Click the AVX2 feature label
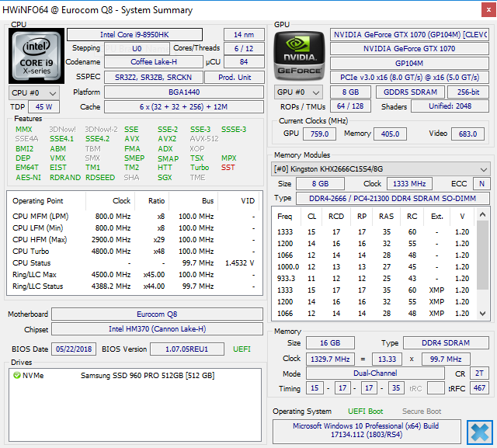 tap(168, 139)
